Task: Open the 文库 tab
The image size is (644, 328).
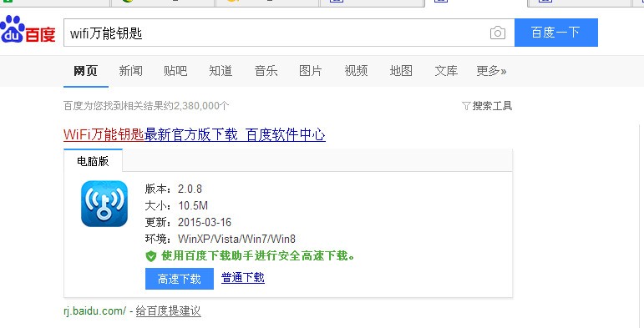Action: (446, 71)
